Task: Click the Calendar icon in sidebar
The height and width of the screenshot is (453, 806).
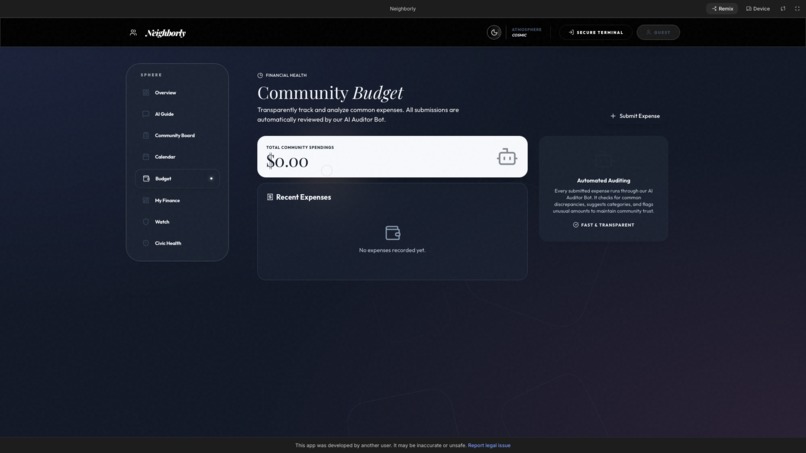Action: tap(146, 157)
